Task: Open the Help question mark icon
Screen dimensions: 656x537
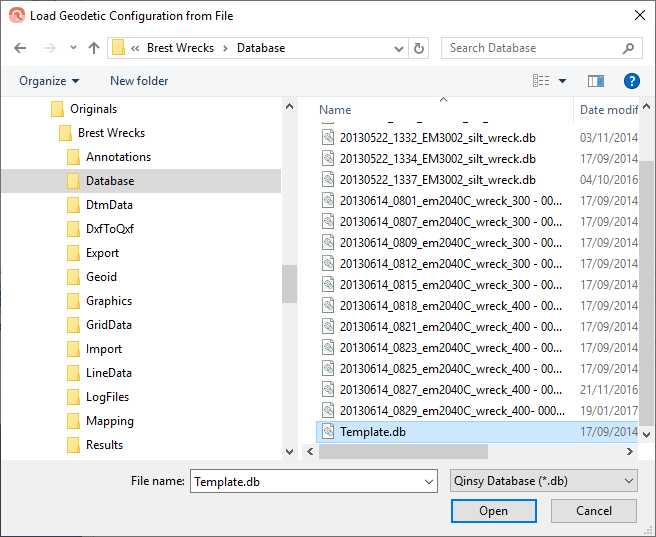Action: tap(631, 81)
